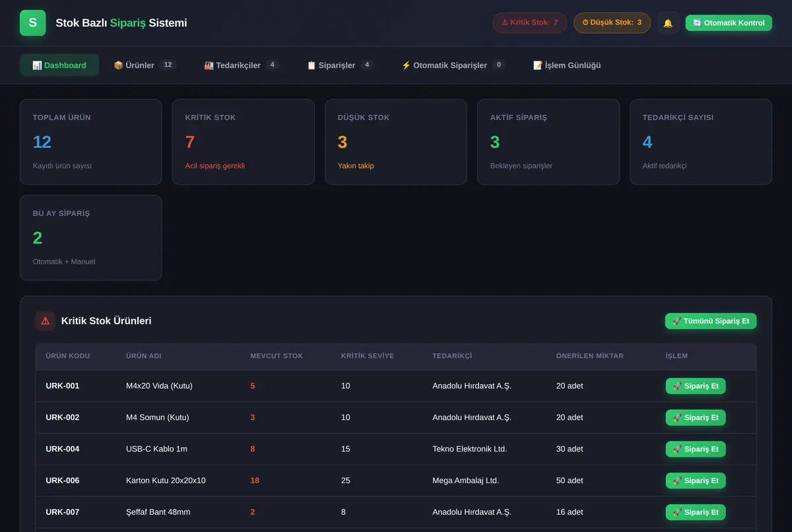Open the Bu Ay Sipariş card
The height and width of the screenshot is (532, 792).
pyautogui.click(x=91, y=238)
